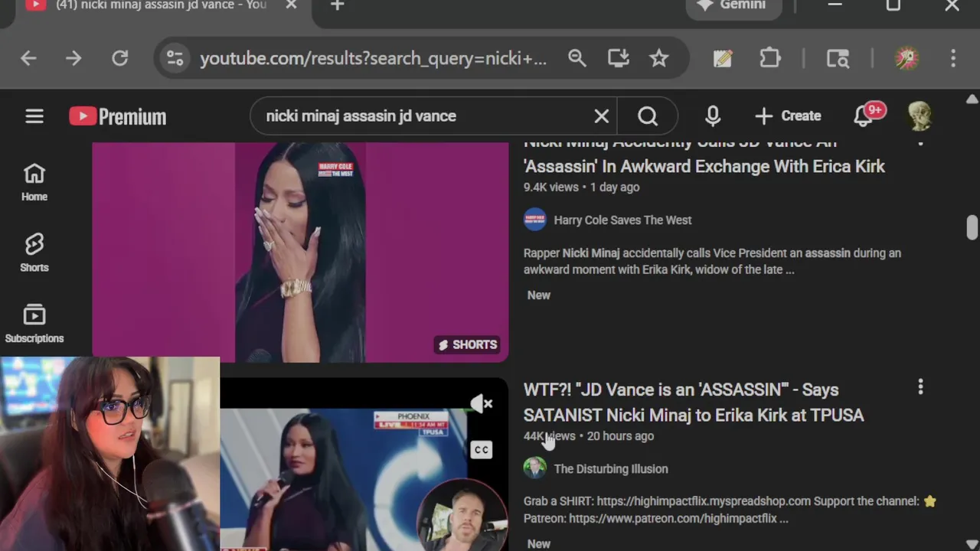
Task: Go forward with the browser forward arrow
Action: (x=73, y=58)
